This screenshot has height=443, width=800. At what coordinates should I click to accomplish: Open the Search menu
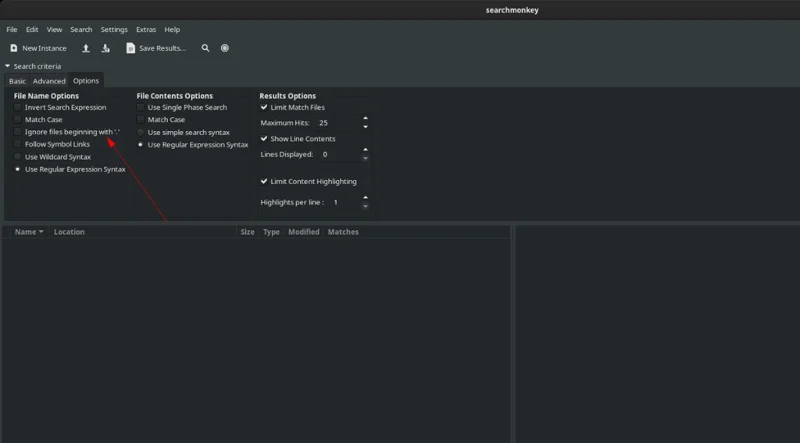click(x=81, y=30)
